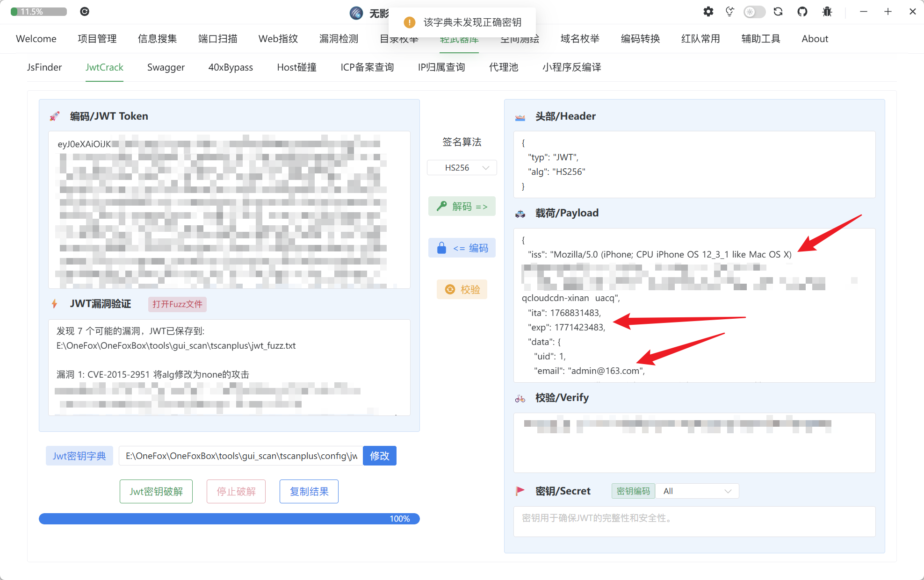The image size is (924, 580).
Task: Open the GitHub icon link
Action: [802, 12]
